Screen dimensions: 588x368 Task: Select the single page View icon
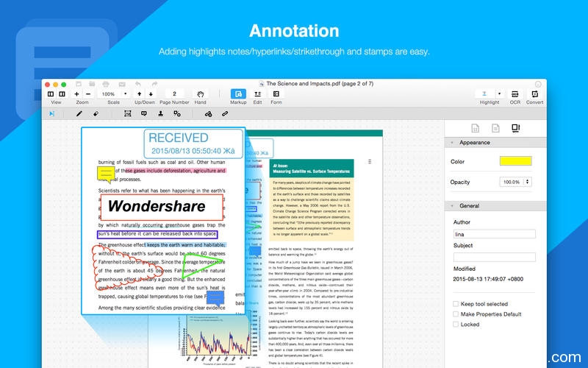click(51, 94)
